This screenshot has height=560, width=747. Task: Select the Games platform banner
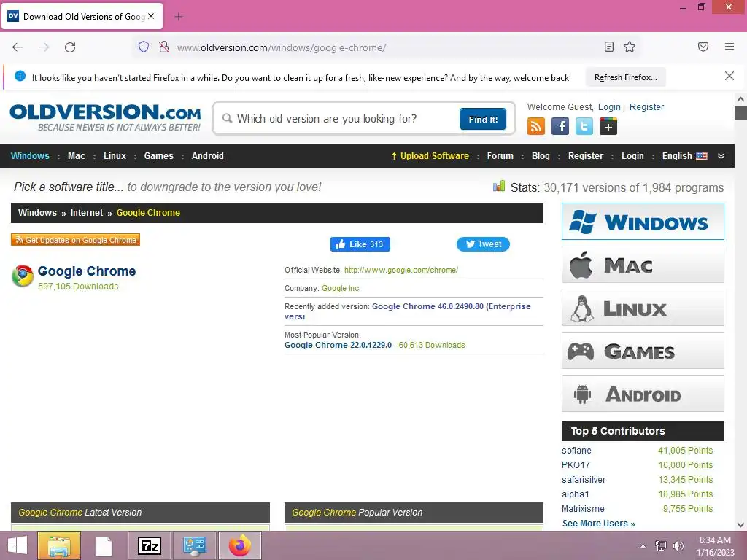pyautogui.click(x=643, y=351)
